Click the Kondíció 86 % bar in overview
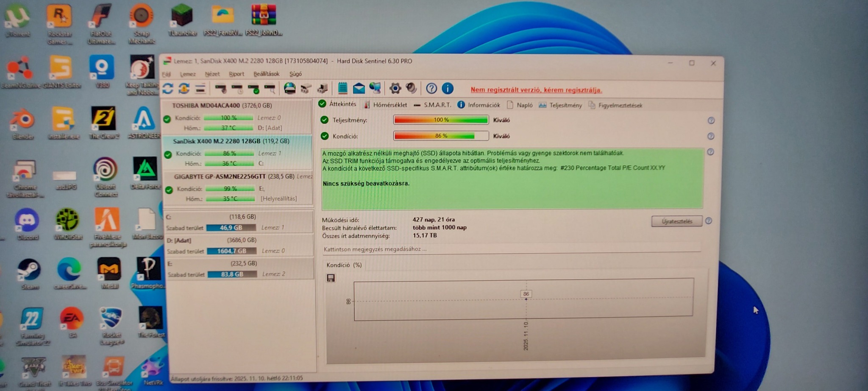Screen dimensions: 868x391 click(441, 136)
